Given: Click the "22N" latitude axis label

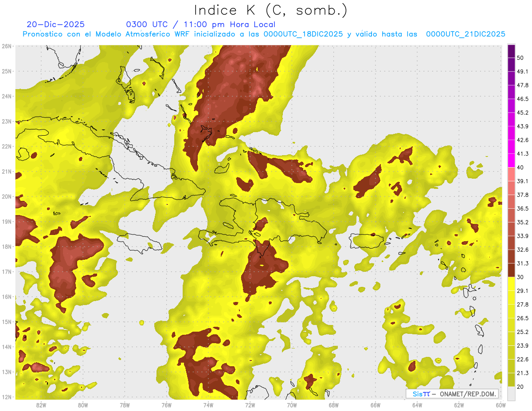Looking at the screenshot, I should pyautogui.click(x=7, y=146).
